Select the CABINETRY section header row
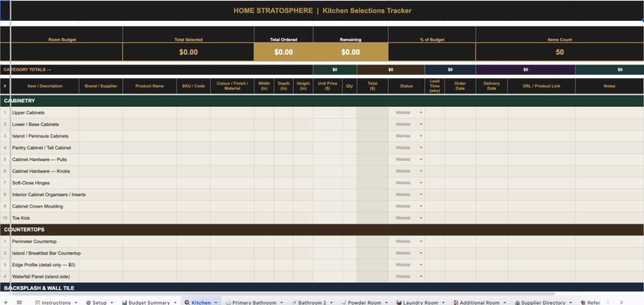The height and width of the screenshot is (305, 644). point(322,101)
